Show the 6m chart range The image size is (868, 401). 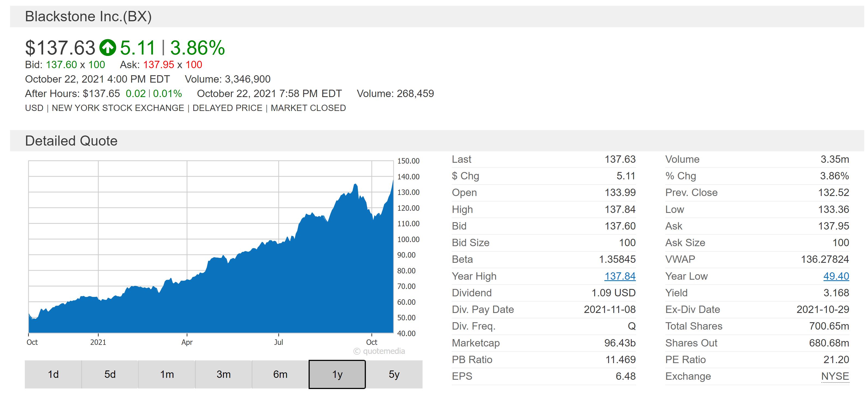280,374
